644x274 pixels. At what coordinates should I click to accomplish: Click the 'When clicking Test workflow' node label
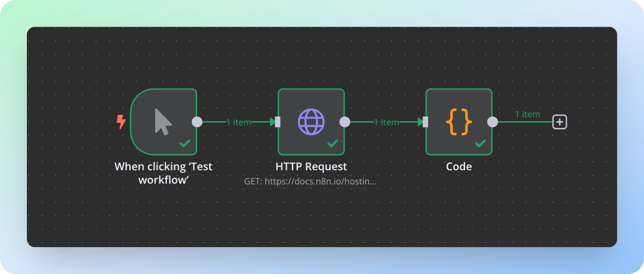coord(164,172)
